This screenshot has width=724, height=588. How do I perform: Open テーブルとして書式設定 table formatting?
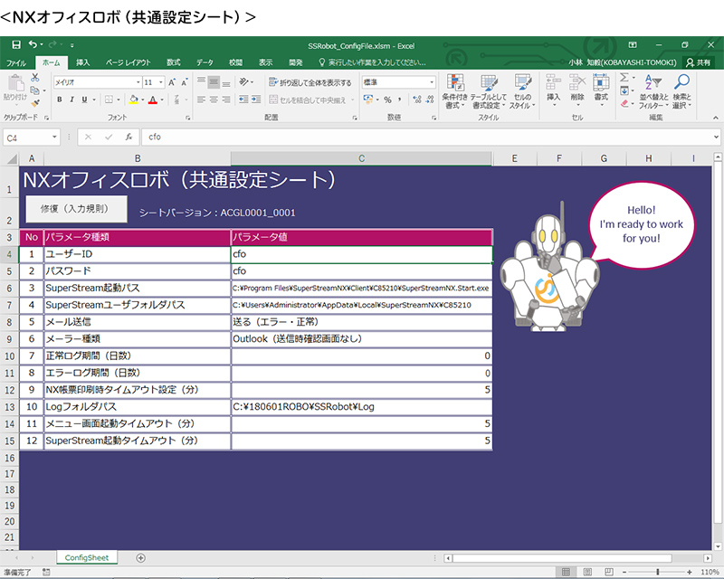[x=489, y=92]
